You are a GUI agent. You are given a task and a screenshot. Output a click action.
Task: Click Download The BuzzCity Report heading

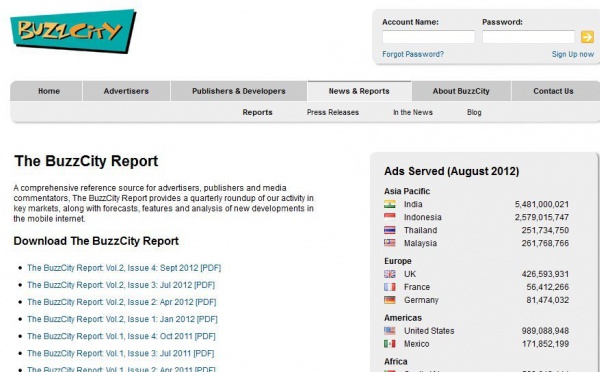click(96, 241)
